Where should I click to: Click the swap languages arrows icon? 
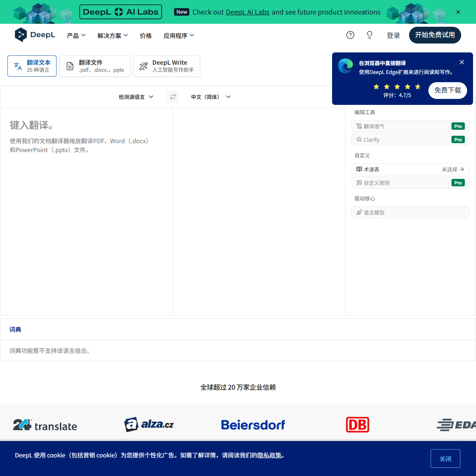point(173,97)
